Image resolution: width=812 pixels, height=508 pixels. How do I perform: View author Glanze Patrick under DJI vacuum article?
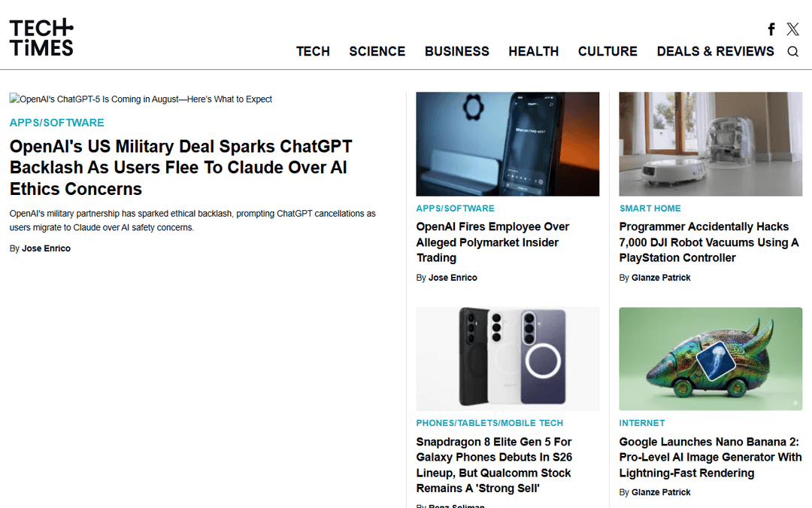click(661, 278)
